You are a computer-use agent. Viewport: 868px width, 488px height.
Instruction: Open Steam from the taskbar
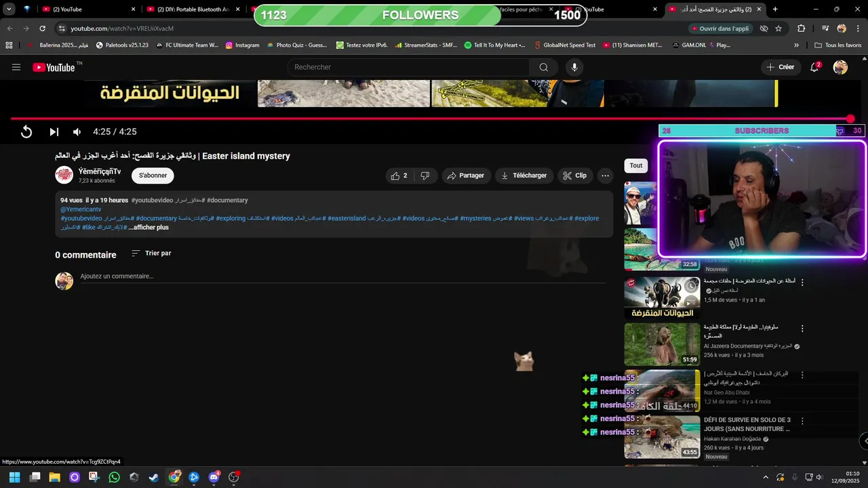click(x=154, y=477)
